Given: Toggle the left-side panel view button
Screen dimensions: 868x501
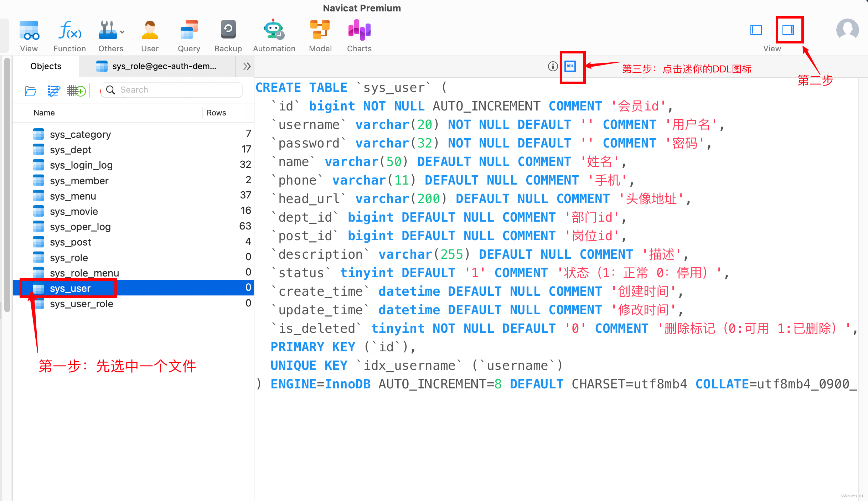Looking at the screenshot, I should pyautogui.click(x=756, y=30).
